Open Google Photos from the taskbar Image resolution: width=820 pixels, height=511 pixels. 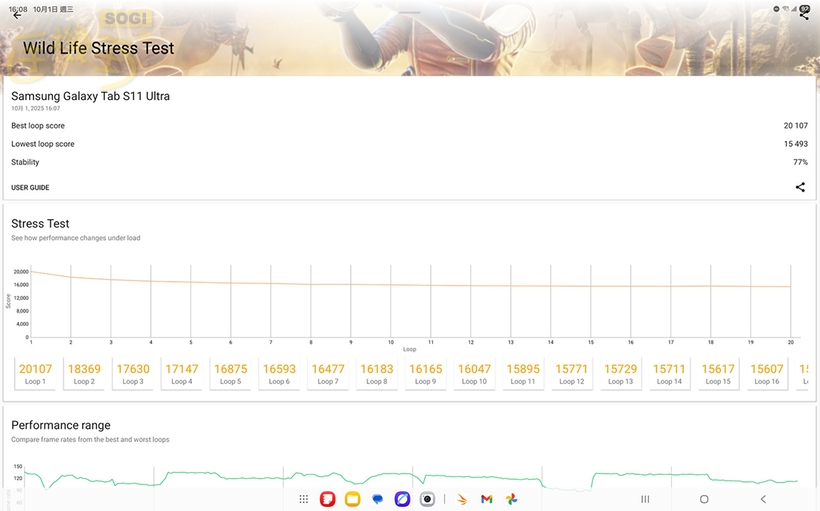click(x=511, y=499)
